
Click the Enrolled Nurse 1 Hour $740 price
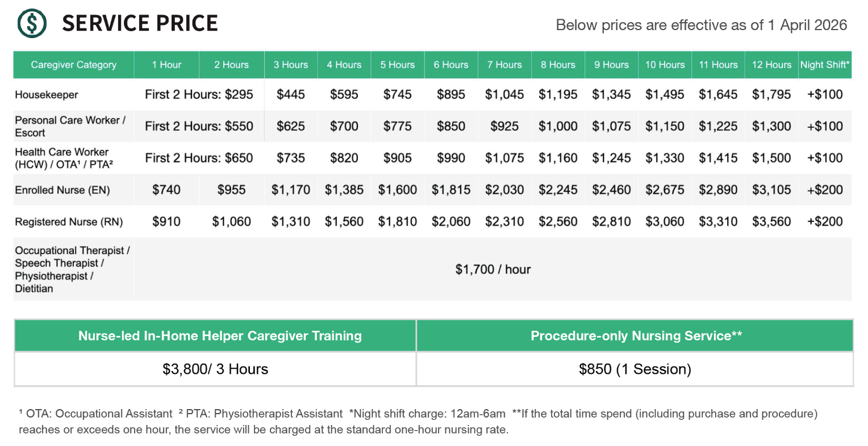(166, 190)
